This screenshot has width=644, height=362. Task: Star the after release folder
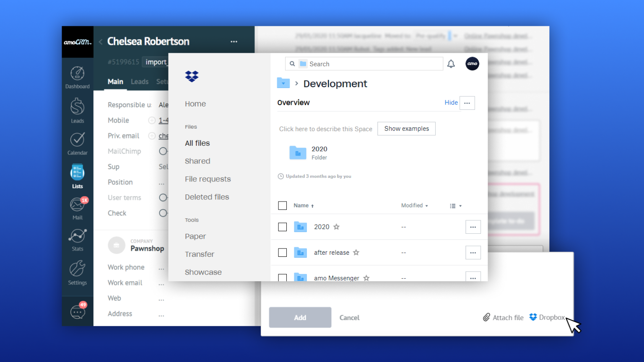click(x=356, y=253)
